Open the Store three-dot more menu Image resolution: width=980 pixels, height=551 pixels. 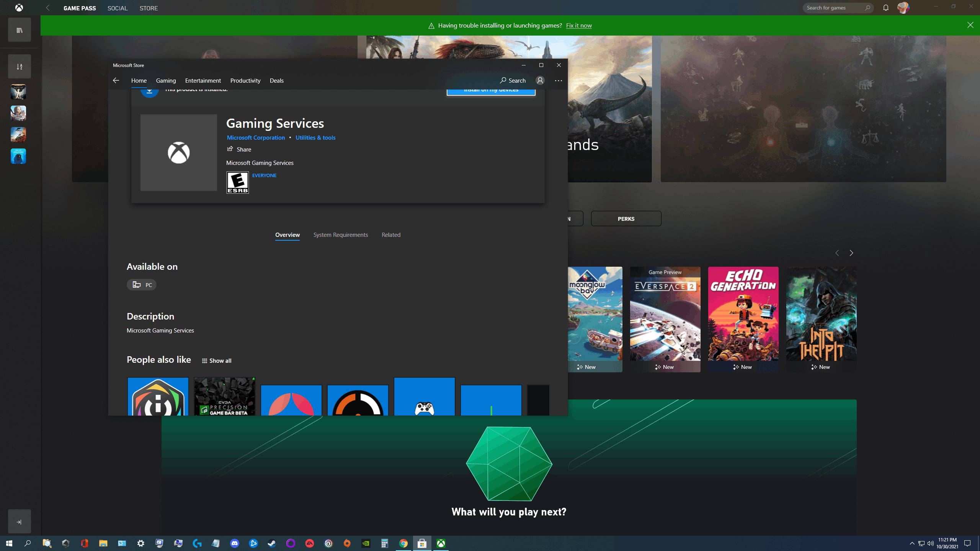click(x=559, y=80)
